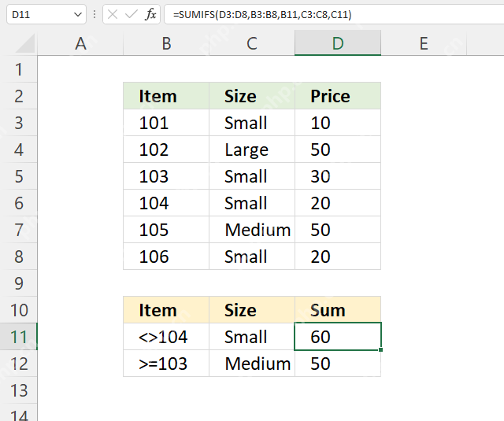Screen dimensions: 504x421
Task: Confirm formula with checkmark icon
Action: coord(132,14)
